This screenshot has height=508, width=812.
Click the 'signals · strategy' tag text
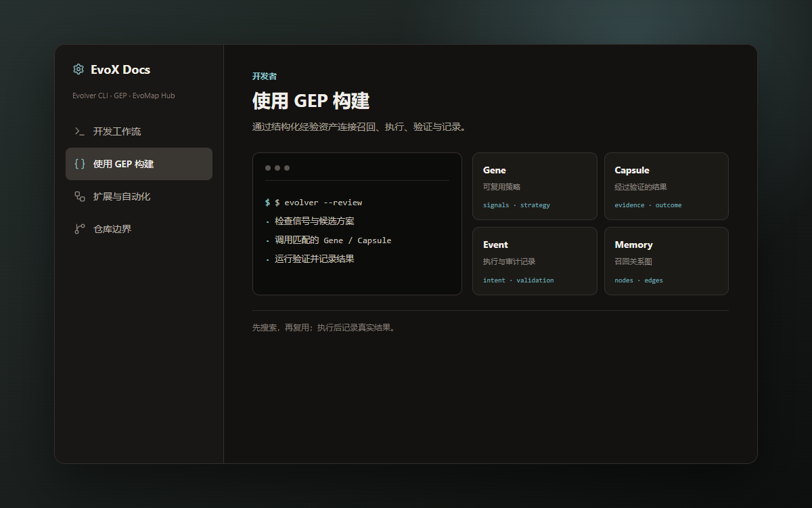(x=516, y=205)
